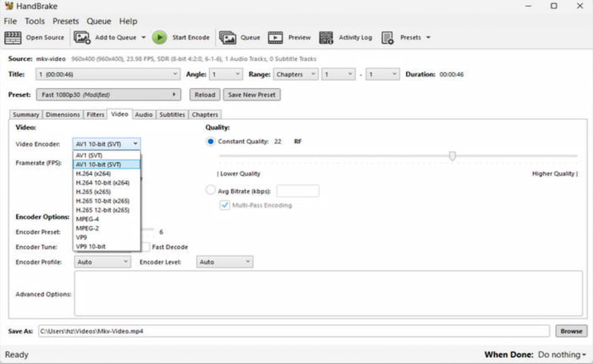Choose H.264 (x264) encoder
Screen dimensions: 593x364
click(x=106, y=173)
